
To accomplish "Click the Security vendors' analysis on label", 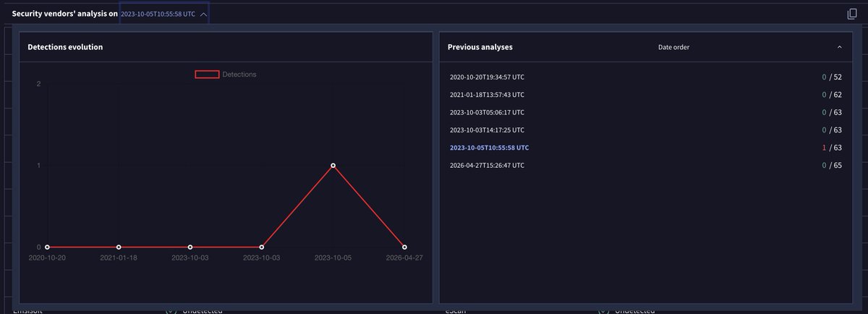I will pos(64,14).
